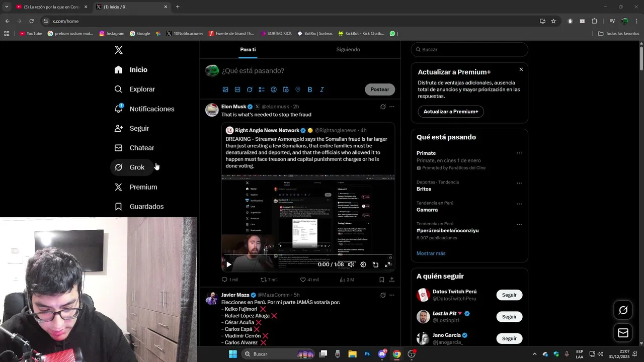Click the X logo in the sidebar

point(119,50)
